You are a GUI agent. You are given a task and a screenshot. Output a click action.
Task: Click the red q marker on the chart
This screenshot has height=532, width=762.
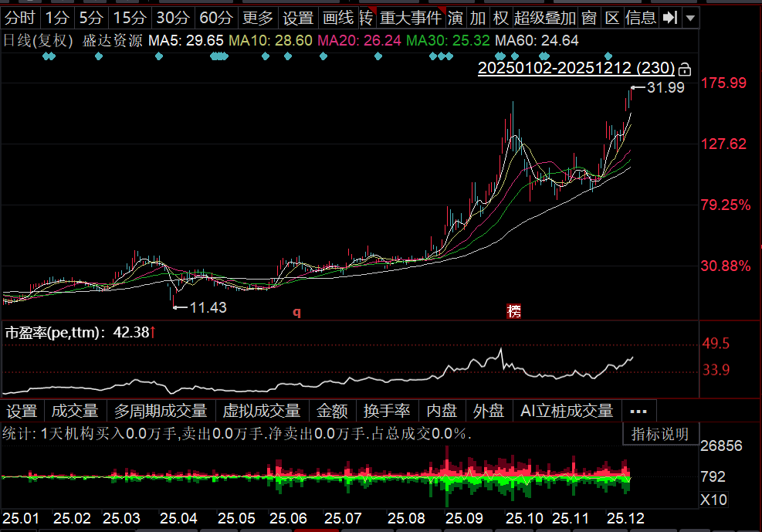297,312
